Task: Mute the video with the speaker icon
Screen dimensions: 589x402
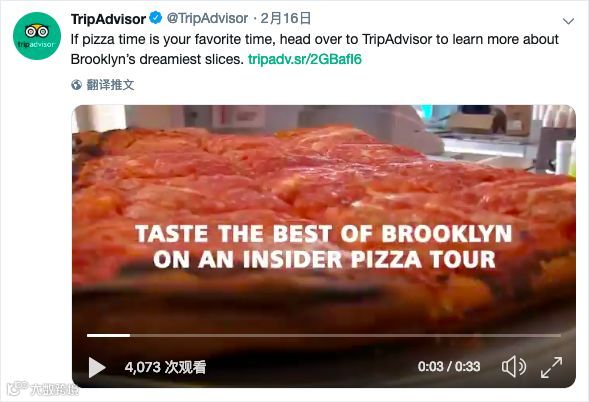Action: click(x=513, y=366)
